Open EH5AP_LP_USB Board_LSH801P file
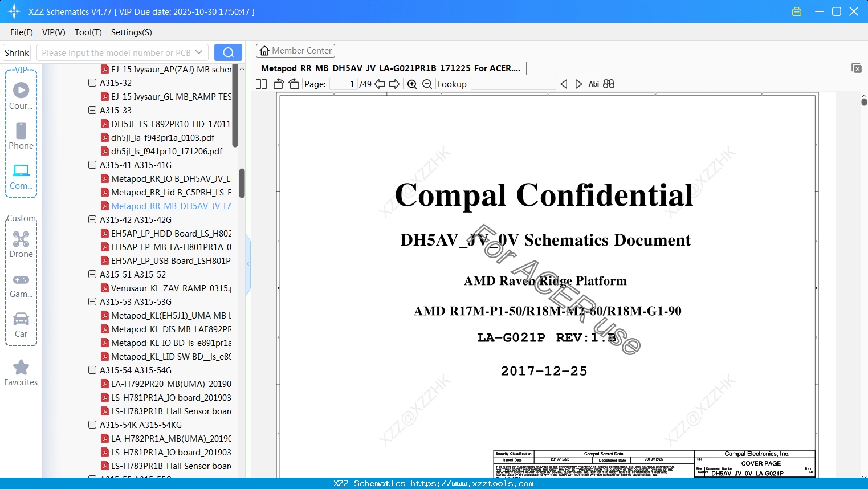Viewport: 868px width, 489px height. (x=166, y=260)
